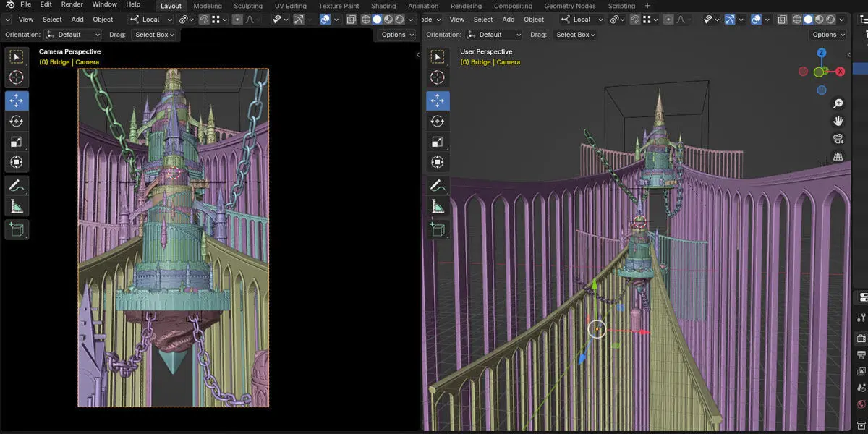Open Select menu in left viewport header
This screenshot has width=868, height=434.
[x=52, y=20]
